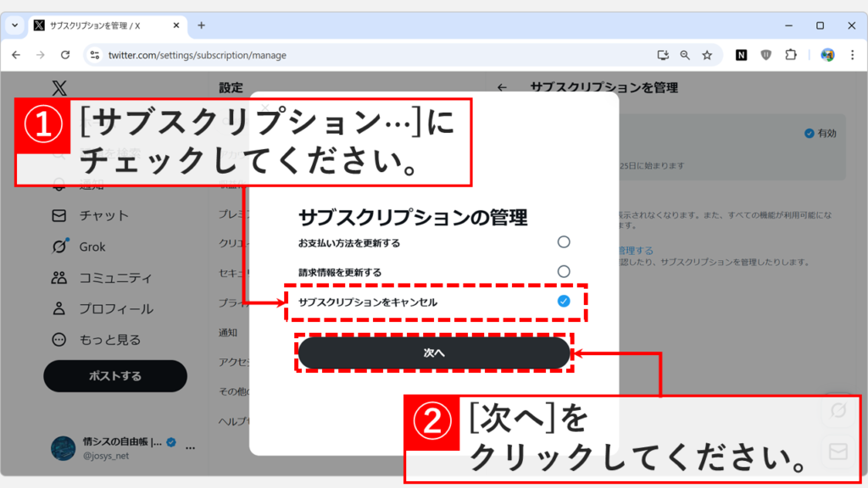Select 請求情報を更新する radio button
This screenshot has width=868, height=488.
(562, 271)
